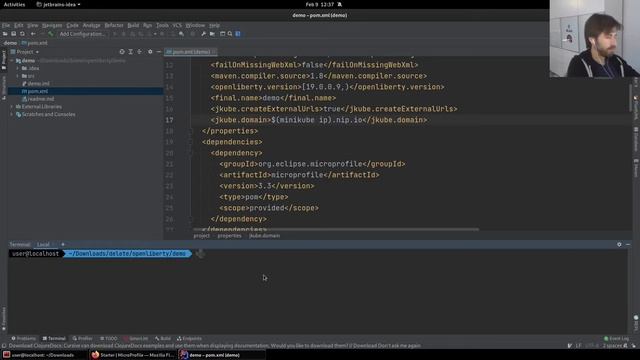Open terminal panel settings gear

(619, 244)
